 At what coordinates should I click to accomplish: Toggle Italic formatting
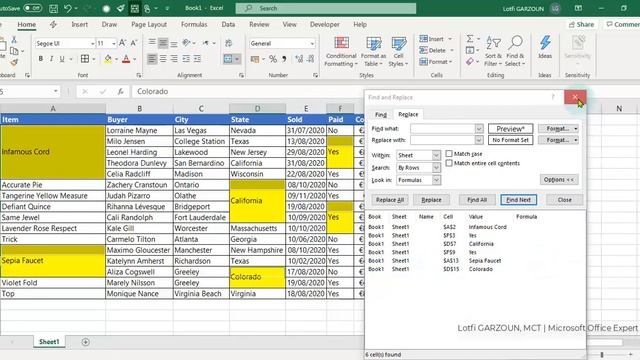(51, 59)
